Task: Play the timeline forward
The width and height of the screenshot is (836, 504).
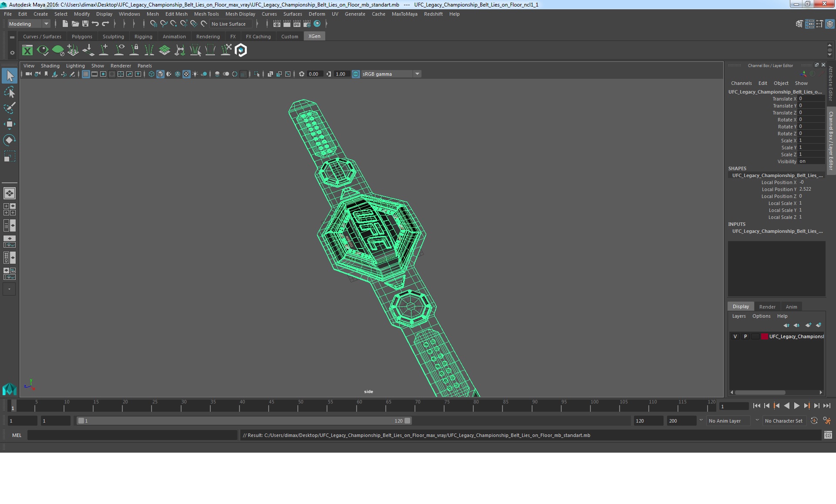Action: (x=796, y=406)
